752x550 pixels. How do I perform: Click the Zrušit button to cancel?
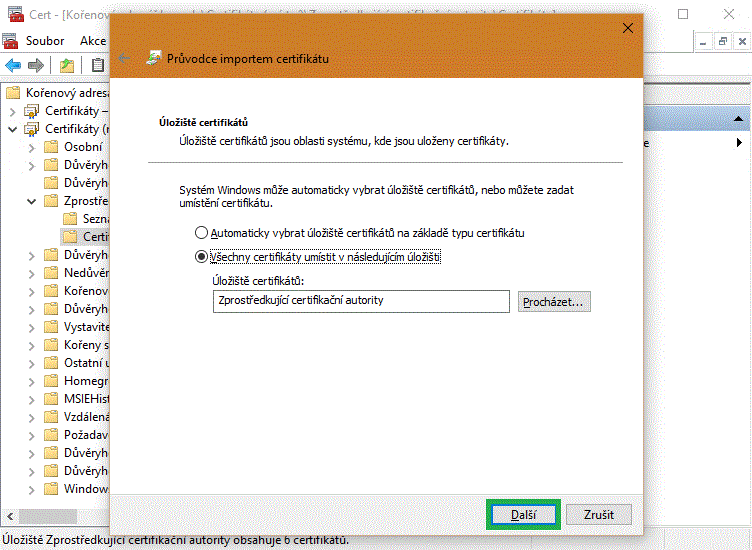(598, 515)
